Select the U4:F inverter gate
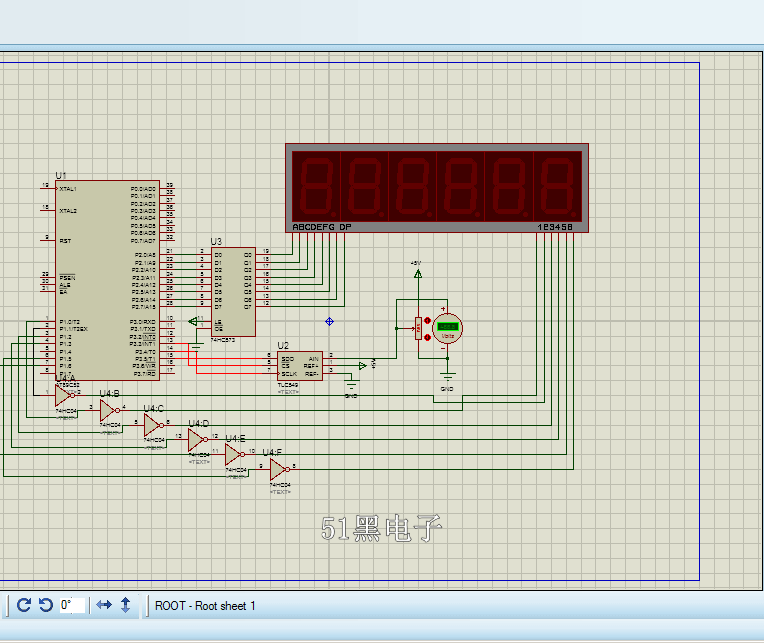This screenshot has width=764, height=643. click(278, 468)
